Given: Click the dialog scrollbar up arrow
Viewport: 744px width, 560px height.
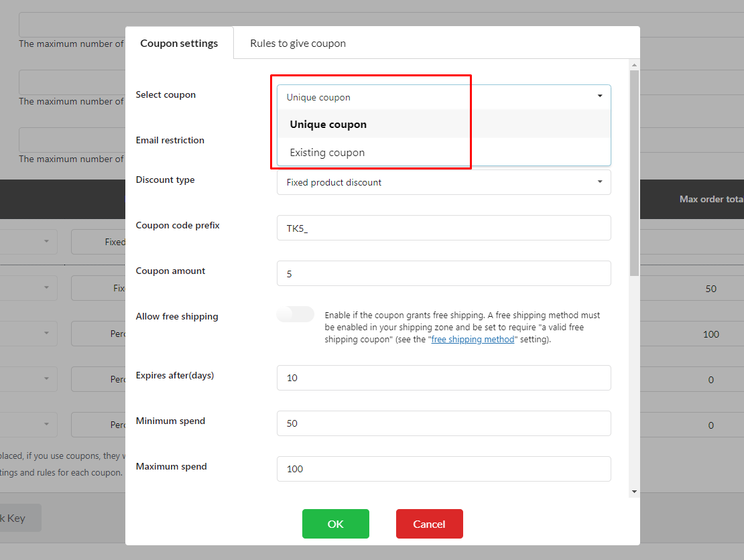Looking at the screenshot, I should pyautogui.click(x=634, y=65).
